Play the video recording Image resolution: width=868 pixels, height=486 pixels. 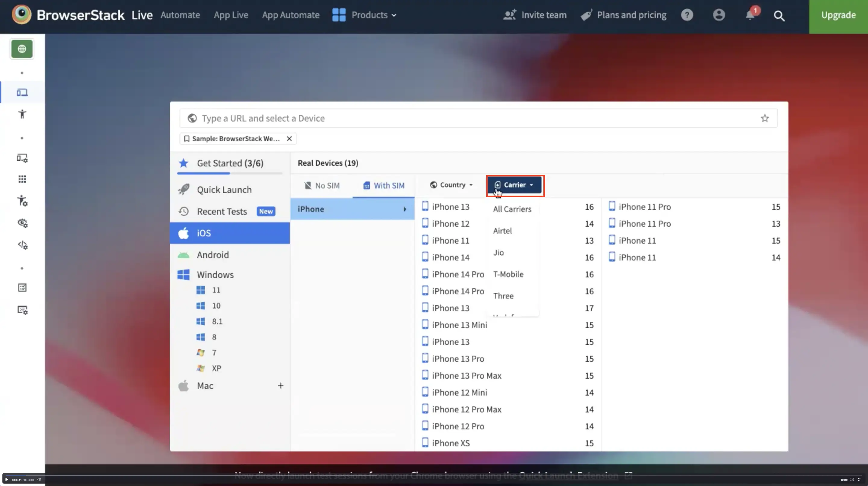(6, 479)
